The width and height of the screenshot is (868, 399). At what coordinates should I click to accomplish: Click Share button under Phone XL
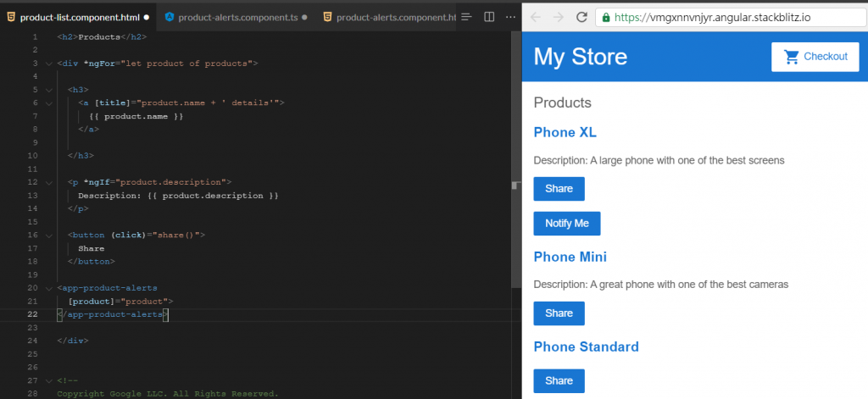click(559, 189)
